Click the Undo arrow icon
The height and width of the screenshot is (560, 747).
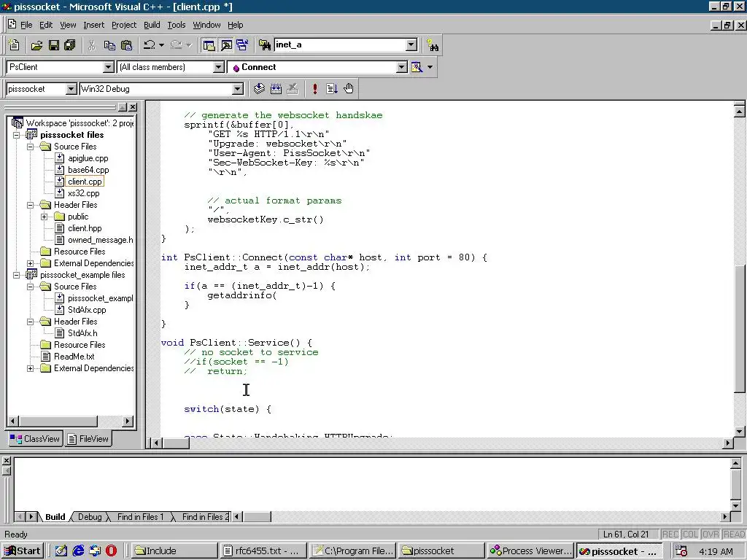click(x=149, y=45)
